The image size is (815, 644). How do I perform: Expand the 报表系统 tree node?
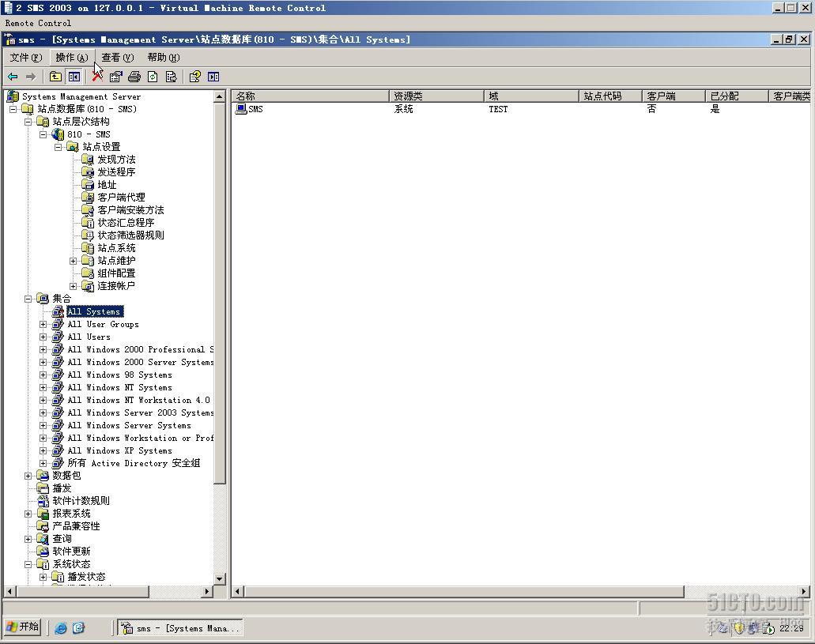point(28,514)
